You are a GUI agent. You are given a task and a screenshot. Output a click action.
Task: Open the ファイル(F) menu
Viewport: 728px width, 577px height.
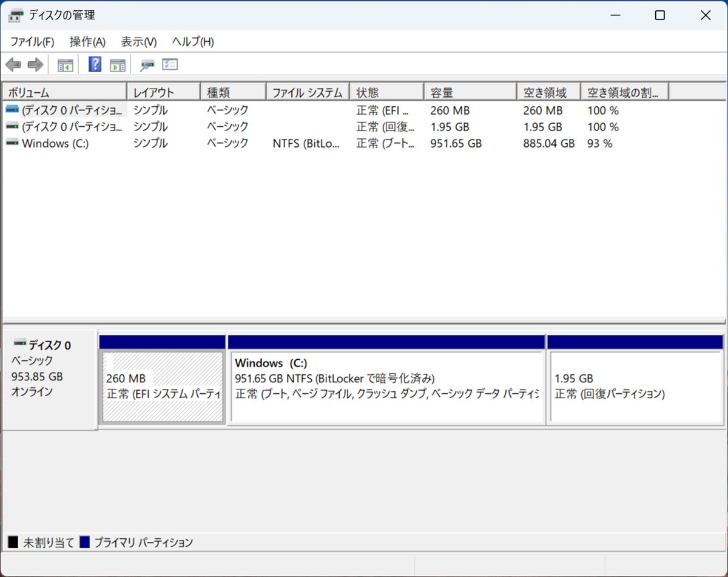click(x=32, y=42)
